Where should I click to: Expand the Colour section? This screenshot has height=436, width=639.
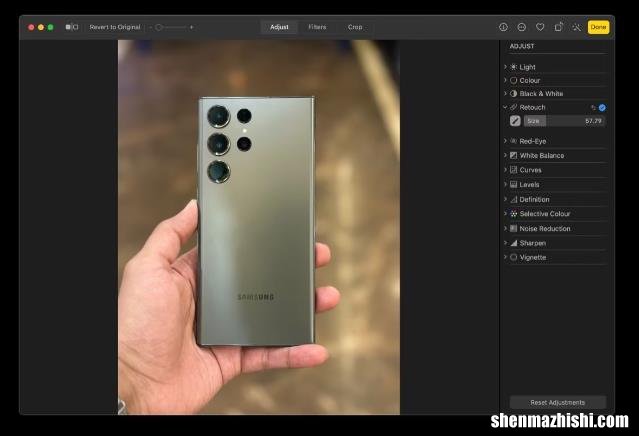(505, 80)
